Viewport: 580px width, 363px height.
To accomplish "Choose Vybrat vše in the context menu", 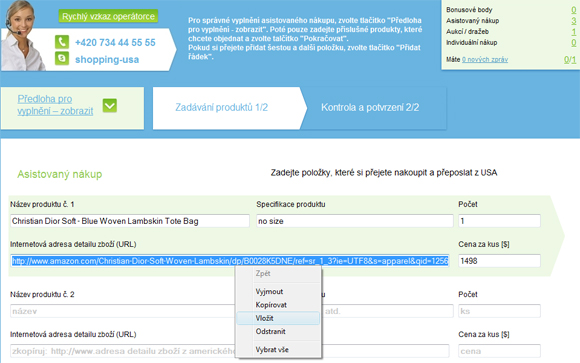I will (x=278, y=350).
